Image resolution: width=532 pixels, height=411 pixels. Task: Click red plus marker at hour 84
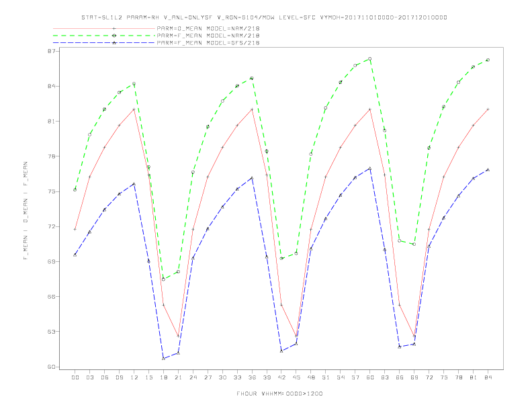[x=488, y=109]
